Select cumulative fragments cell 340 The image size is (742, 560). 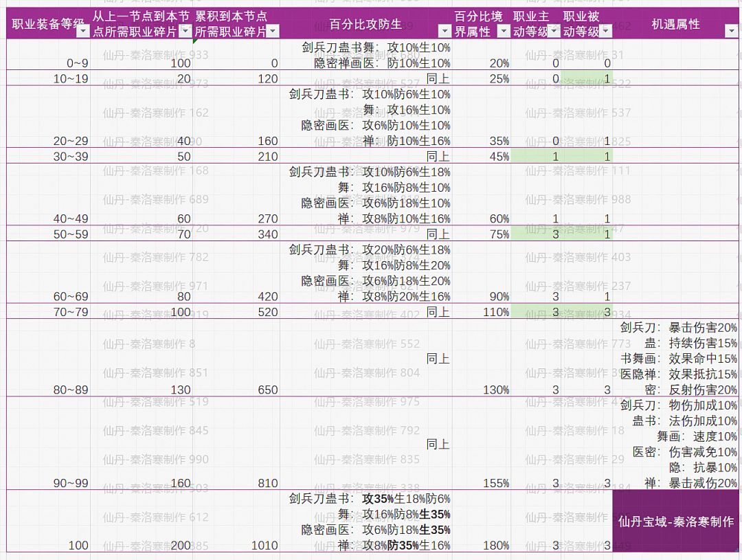236,234
